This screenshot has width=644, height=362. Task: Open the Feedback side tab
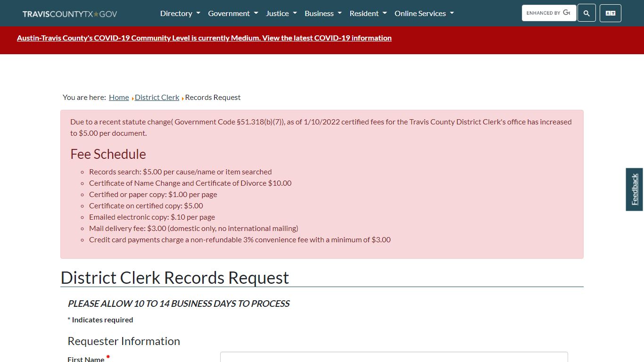coord(635,189)
